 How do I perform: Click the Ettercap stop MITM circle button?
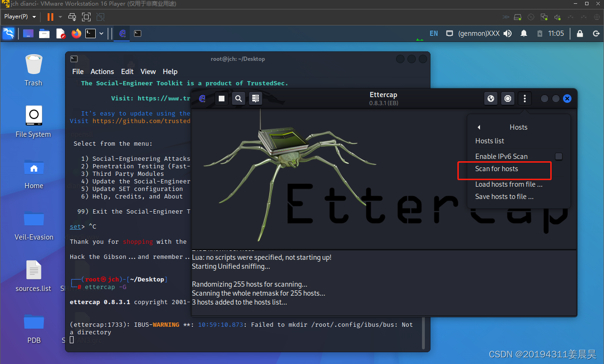coord(508,99)
